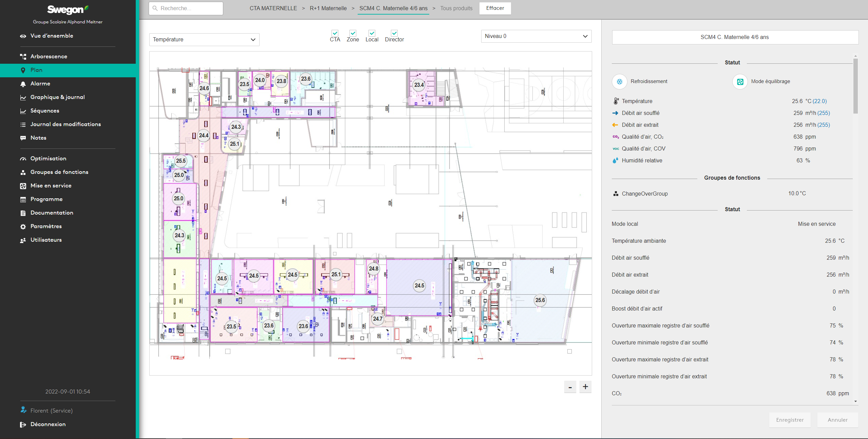
Task: Open Graphique & journal chart icon
Action: (23, 97)
